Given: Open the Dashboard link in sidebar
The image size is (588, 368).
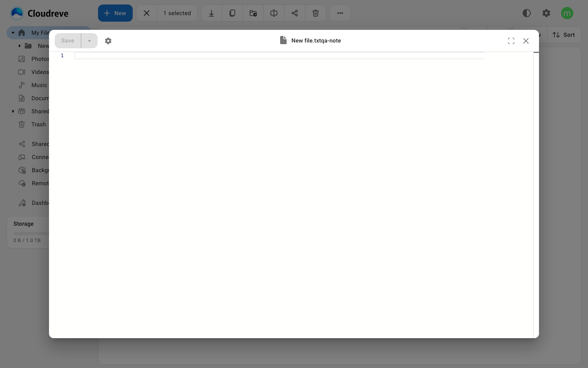Looking at the screenshot, I should click(x=29, y=203).
